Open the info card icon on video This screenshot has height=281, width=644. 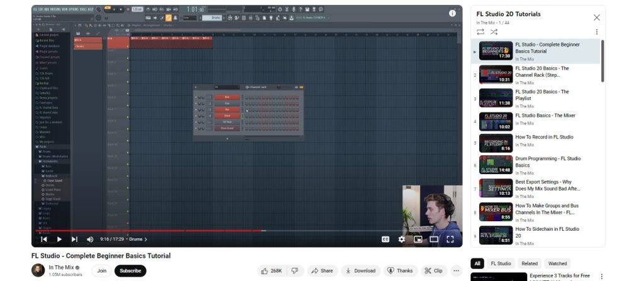tap(452, 13)
